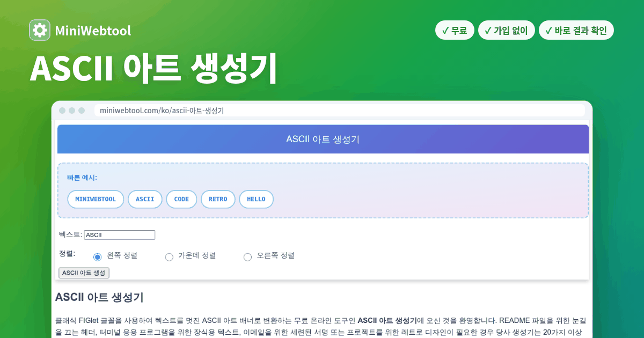644x338 pixels.
Task: Select the MINIWEBTOOL quick example
Action: [96, 199]
